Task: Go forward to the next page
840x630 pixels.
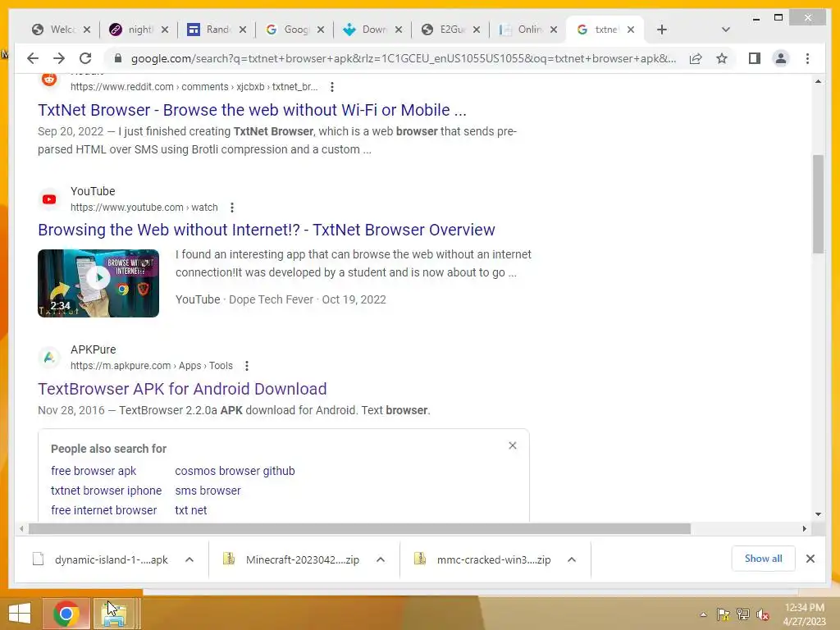Action: [59, 58]
